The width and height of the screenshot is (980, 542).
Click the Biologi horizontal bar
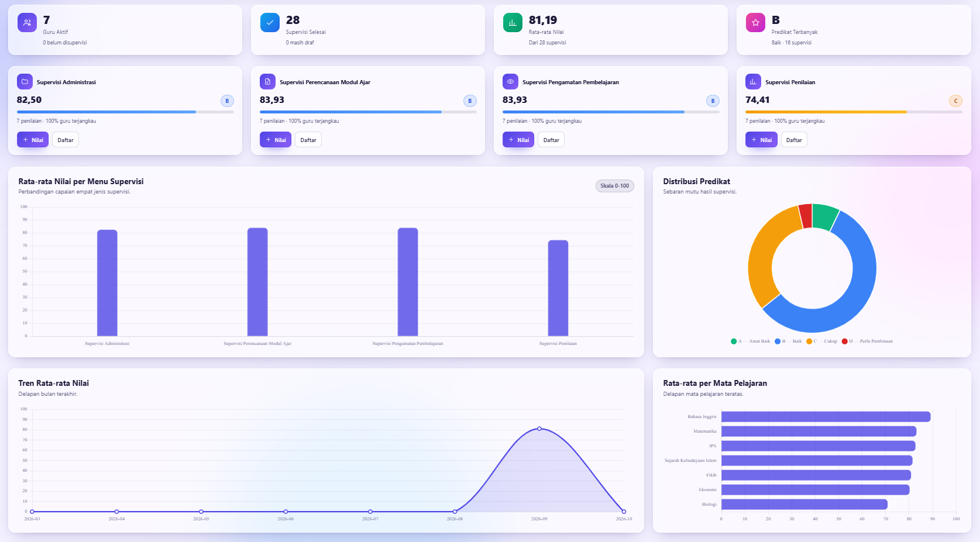(804, 504)
